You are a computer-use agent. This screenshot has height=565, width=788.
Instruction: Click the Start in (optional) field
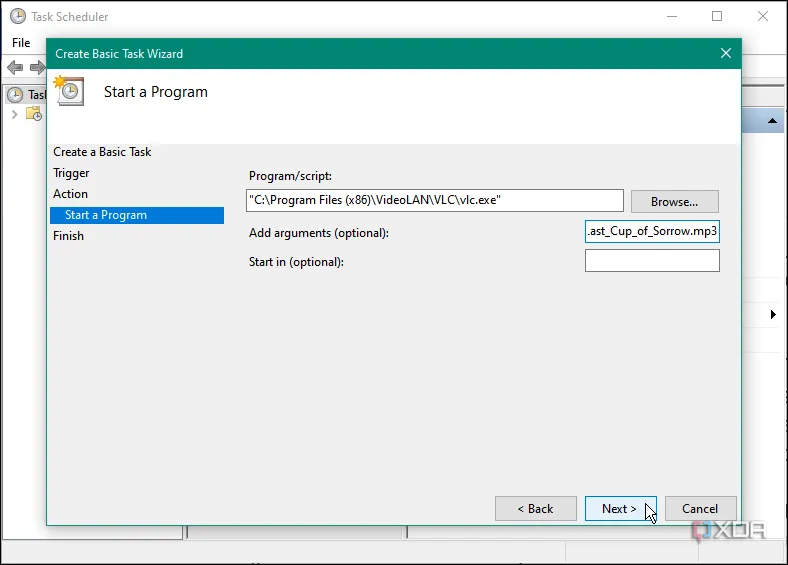point(652,261)
